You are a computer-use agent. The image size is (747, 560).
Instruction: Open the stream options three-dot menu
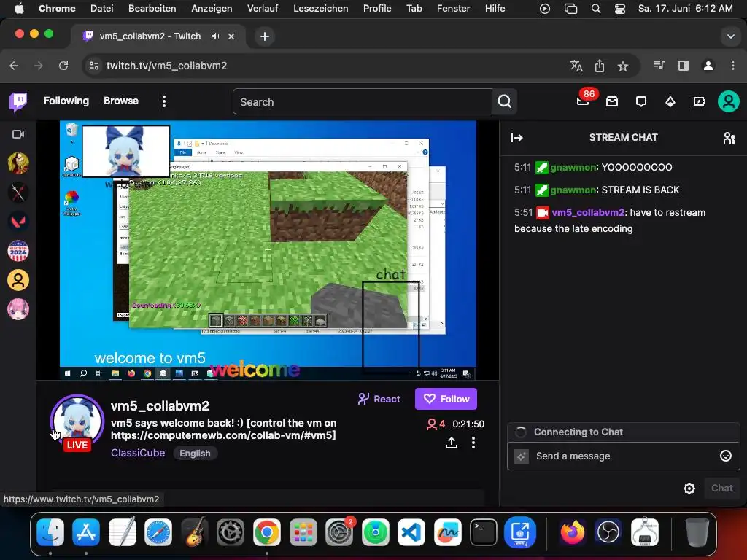pyautogui.click(x=473, y=443)
